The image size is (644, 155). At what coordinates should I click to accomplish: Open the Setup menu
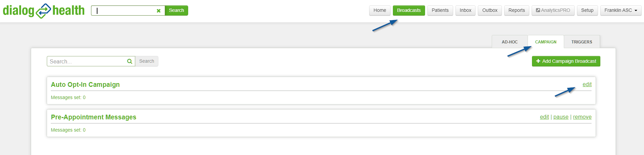(587, 11)
